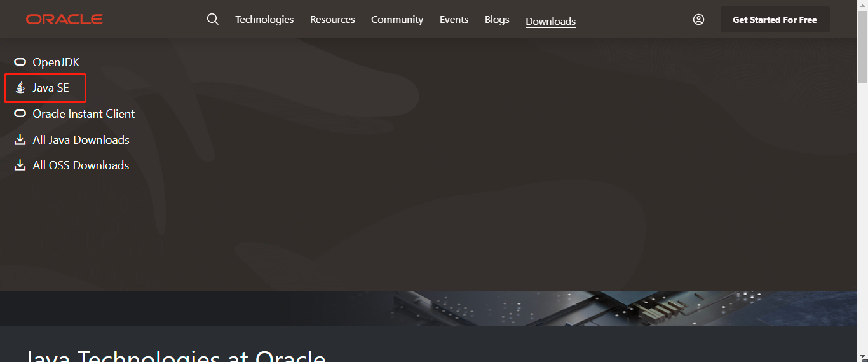Viewport: 868px width, 362px height.
Task: Click the Oracle logo
Action: tap(64, 20)
